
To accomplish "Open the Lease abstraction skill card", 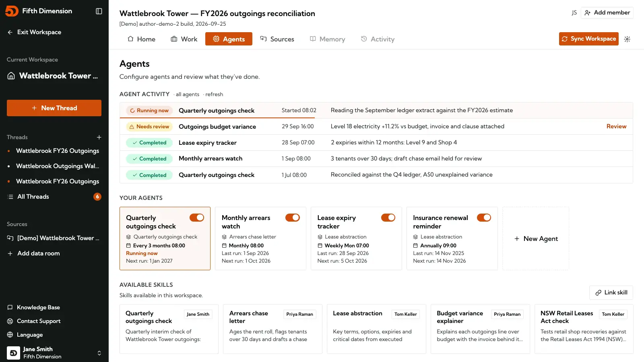I will [x=376, y=329].
